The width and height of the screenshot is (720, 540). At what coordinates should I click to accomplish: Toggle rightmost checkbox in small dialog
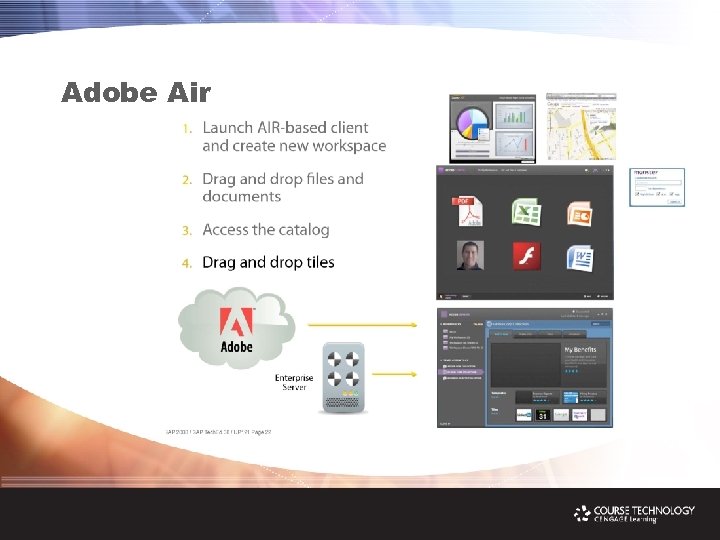[x=672, y=194]
